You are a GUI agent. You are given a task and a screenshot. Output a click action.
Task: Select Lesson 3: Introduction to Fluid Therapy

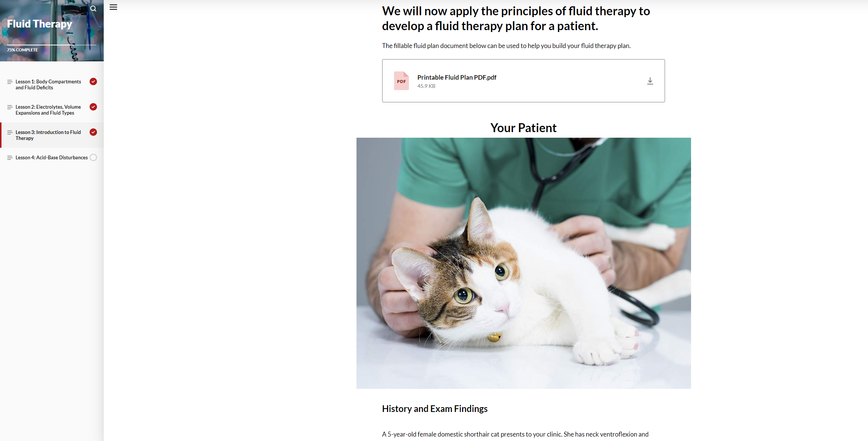(48, 135)
